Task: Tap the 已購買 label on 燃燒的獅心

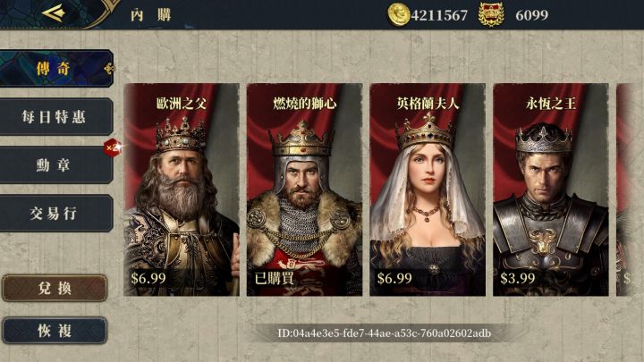Action: (x=274, y=278)
